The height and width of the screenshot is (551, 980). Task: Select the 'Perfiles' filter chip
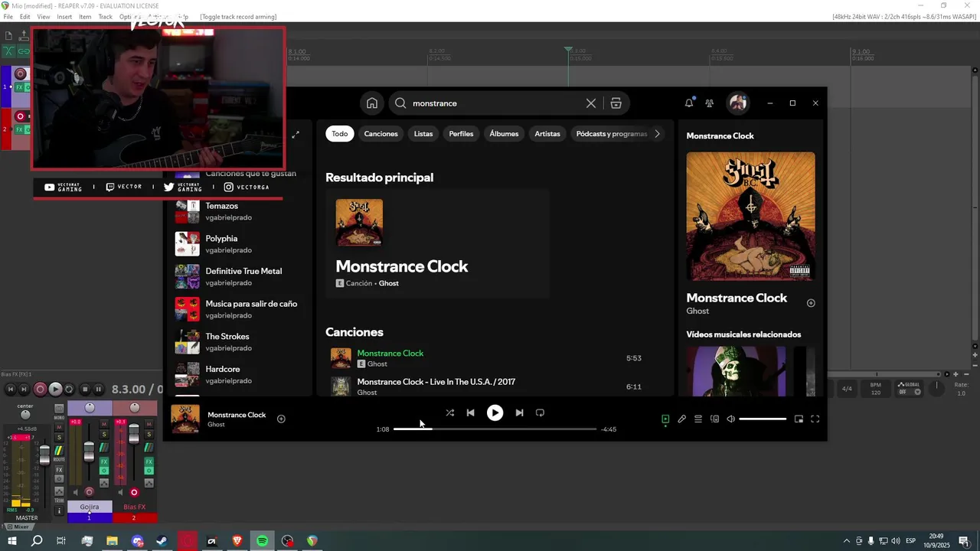[x=461, y=134]
